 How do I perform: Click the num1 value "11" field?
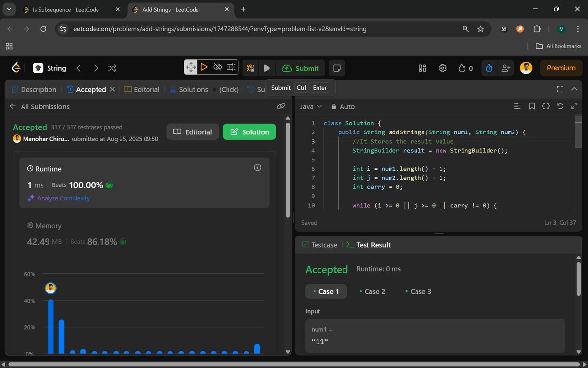pos(435,336)
